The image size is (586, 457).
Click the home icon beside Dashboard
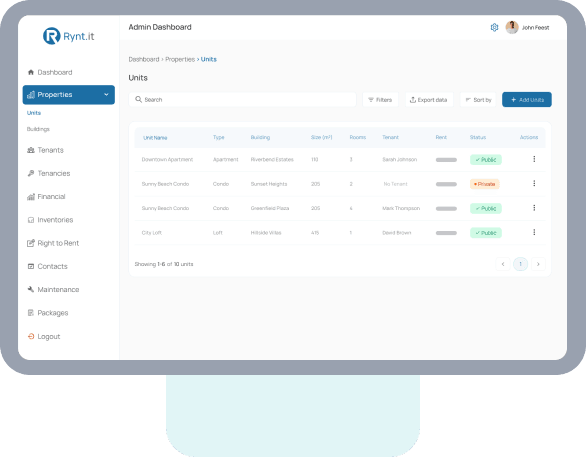(31, 72)
